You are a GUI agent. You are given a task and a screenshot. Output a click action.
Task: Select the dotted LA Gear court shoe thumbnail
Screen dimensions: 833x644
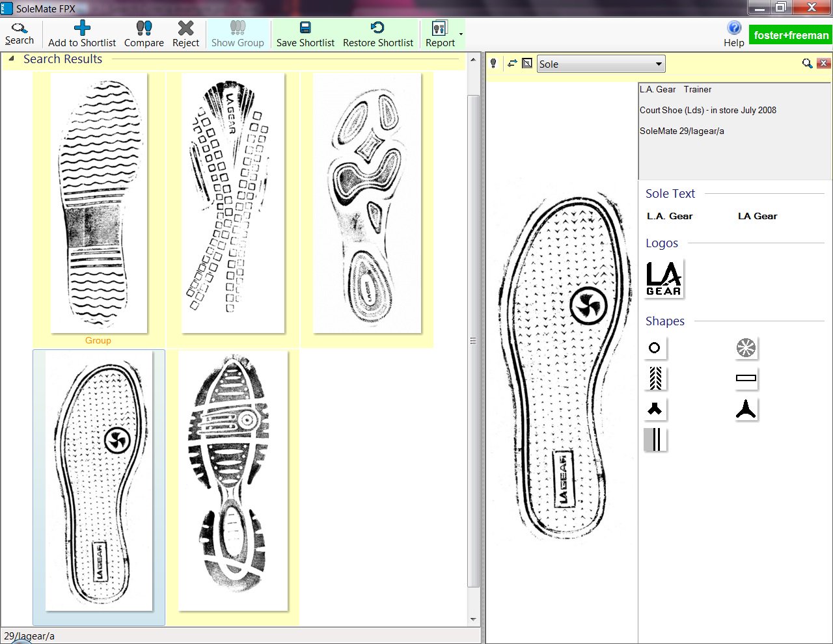[x=99, y=481]
